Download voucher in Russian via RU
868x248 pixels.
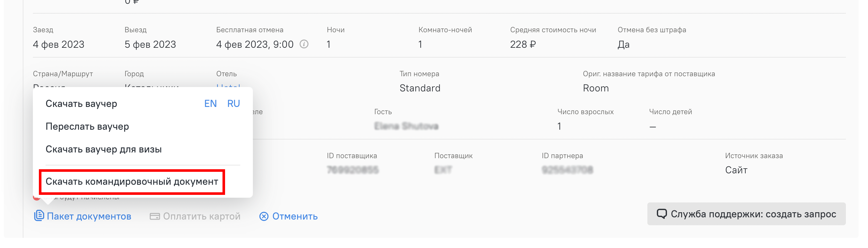(233, 103)
